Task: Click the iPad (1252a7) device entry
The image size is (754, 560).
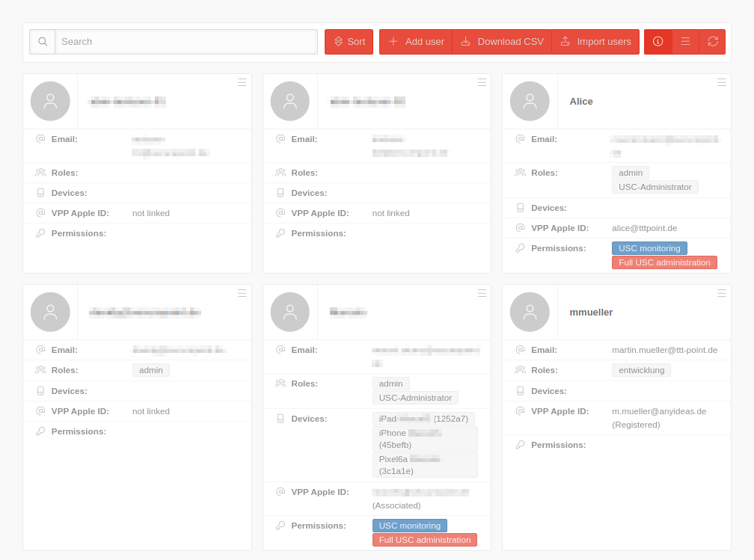Action: point(423,419)
